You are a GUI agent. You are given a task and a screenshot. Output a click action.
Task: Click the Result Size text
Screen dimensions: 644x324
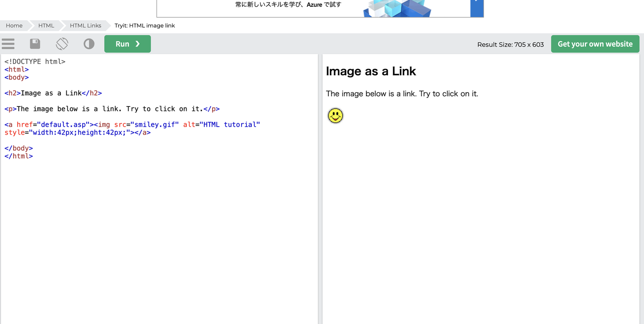click(510, 44)
